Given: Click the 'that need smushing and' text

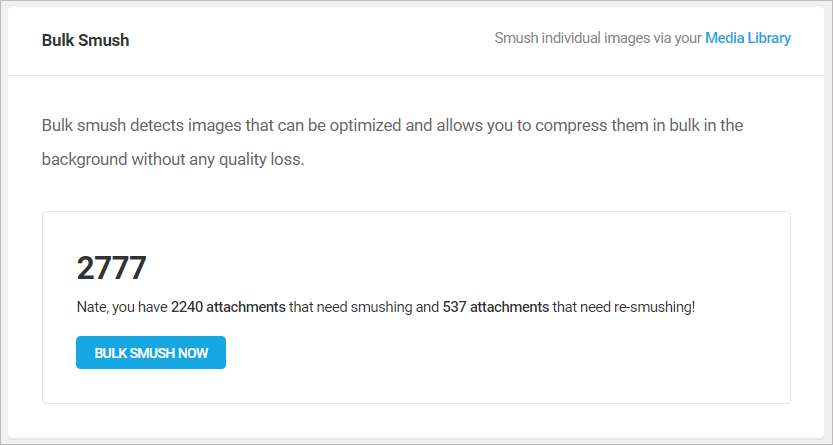Looking at the screenshot, I should (364, 307).
